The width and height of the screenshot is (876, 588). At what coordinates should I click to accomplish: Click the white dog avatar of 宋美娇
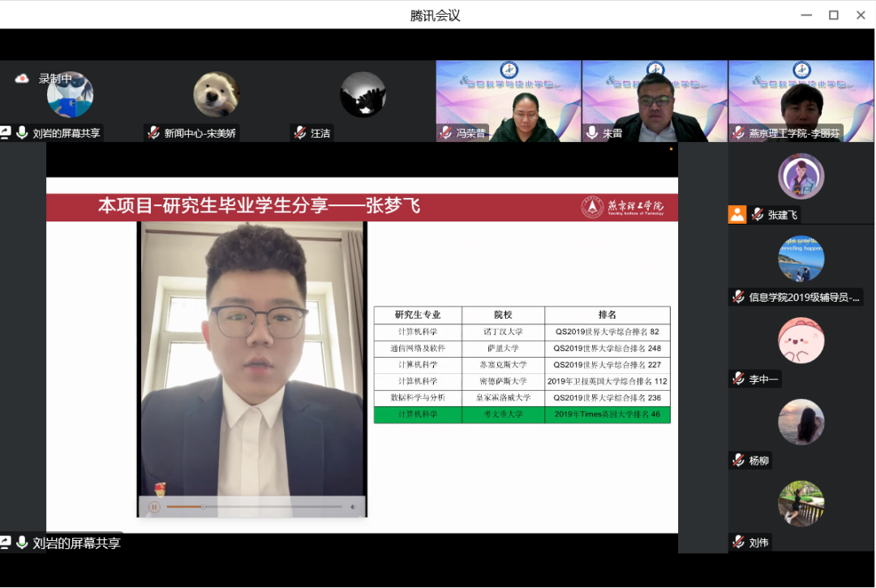(x=216, y=95)
